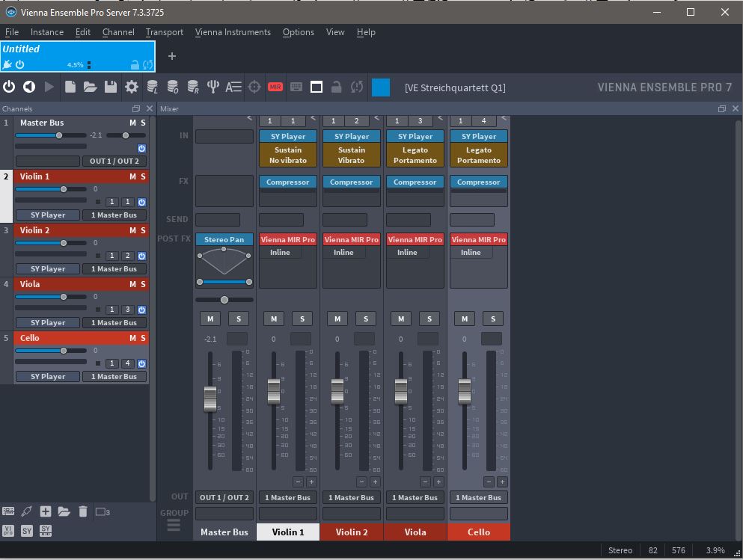Open preferences with the gear icon
The width and height of the screenshot is (743, 560).
pos(131,87)
